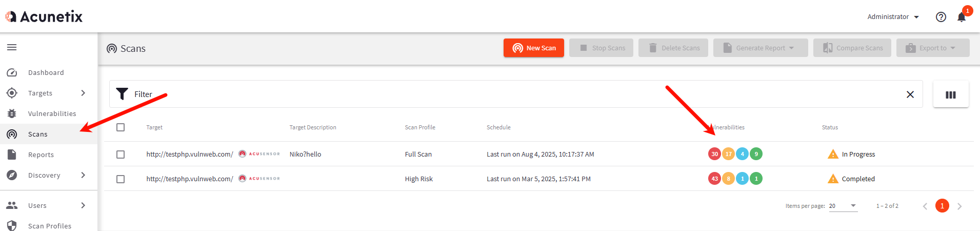The height and width of the screenshot is (231, 980).
Task: Click the Dashboard gauge icon in sidebar
Action: click(x=12, y=73)
